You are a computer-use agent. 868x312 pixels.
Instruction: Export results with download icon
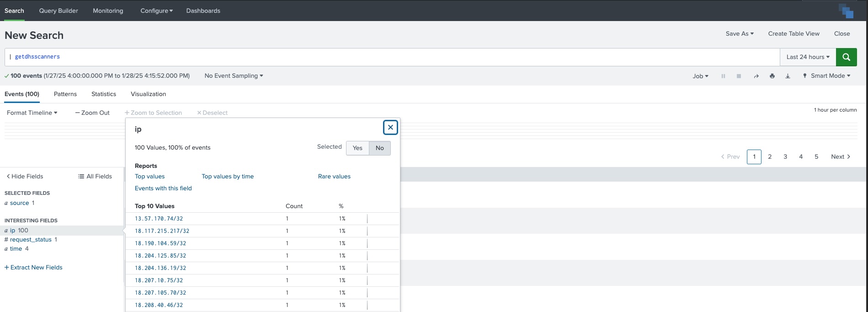[788, 76]
